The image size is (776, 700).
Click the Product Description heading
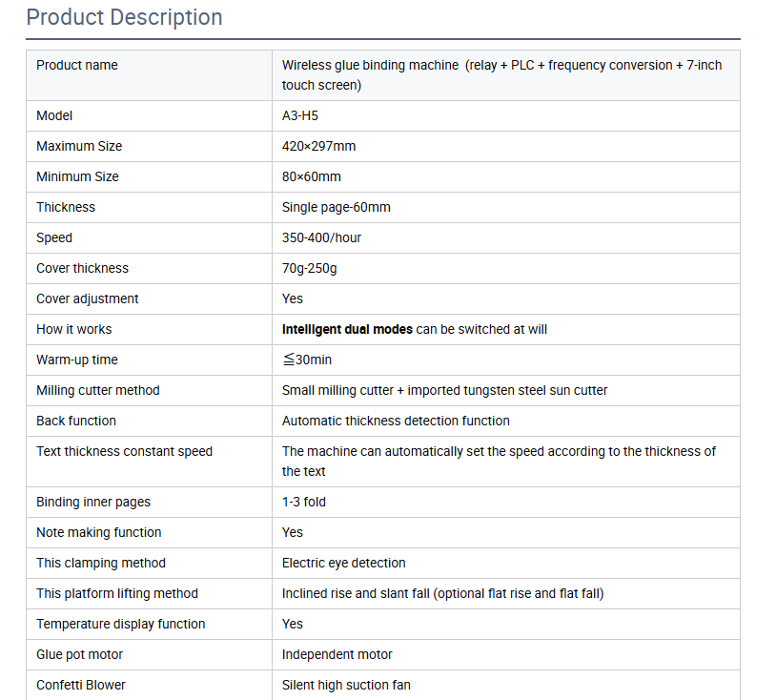click(124, 17)
